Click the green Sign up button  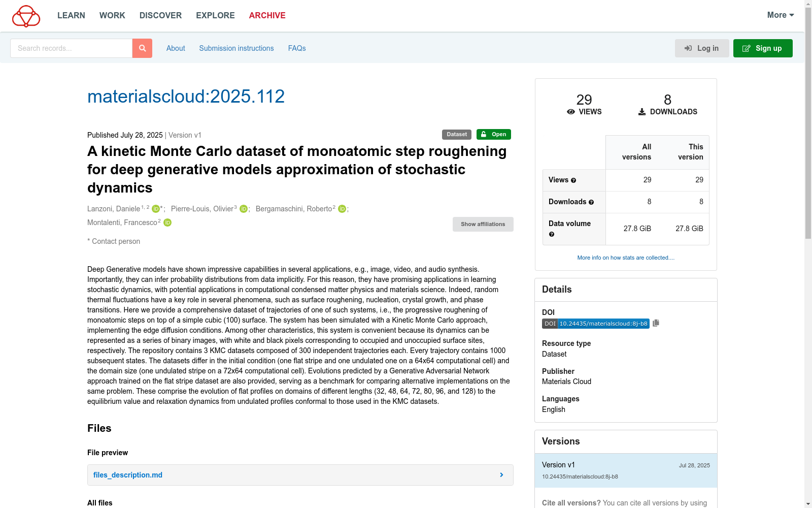[x=763, y=48]
